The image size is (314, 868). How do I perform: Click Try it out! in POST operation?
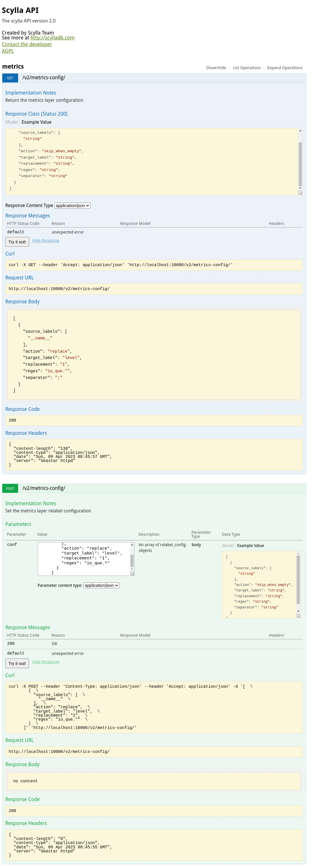[17, 664]
